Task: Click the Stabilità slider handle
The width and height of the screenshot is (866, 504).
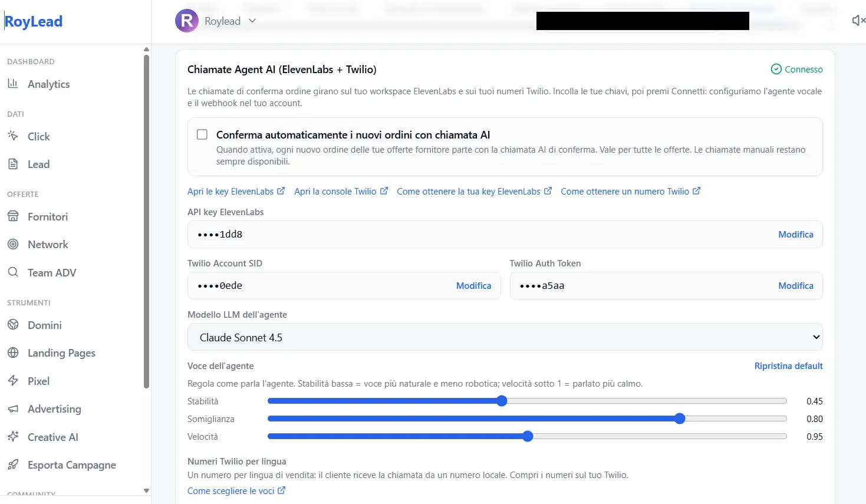Action: click(502, 401)
